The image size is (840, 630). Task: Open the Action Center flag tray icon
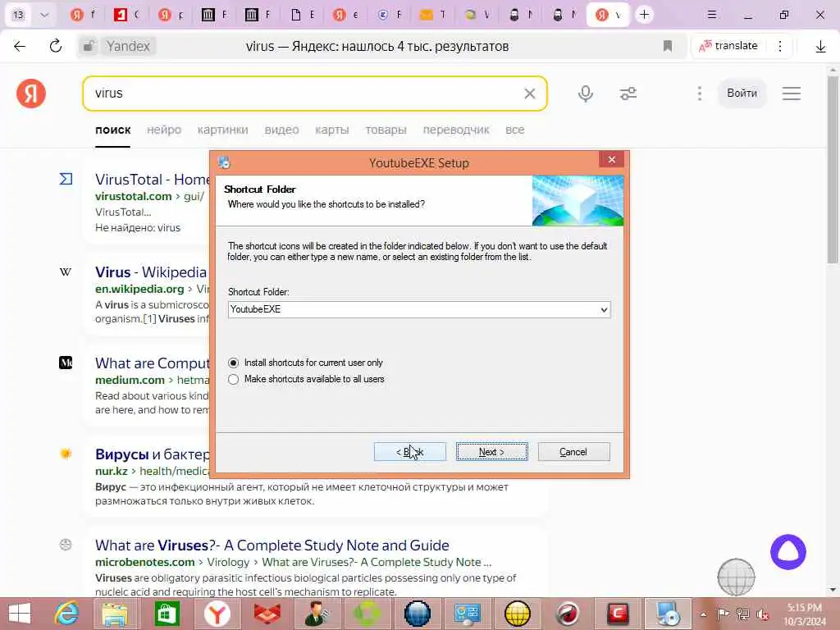[724, 614]
